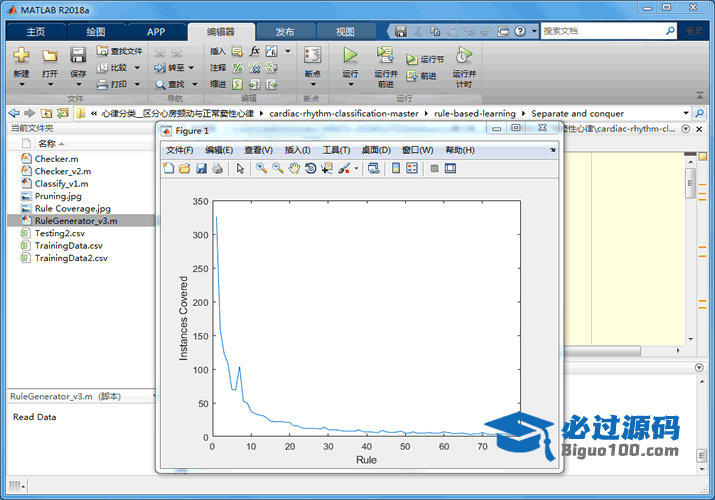Click the percent comment icon
Image resolution: width=715 pixels, height=500 pixels.
(237, 68)
